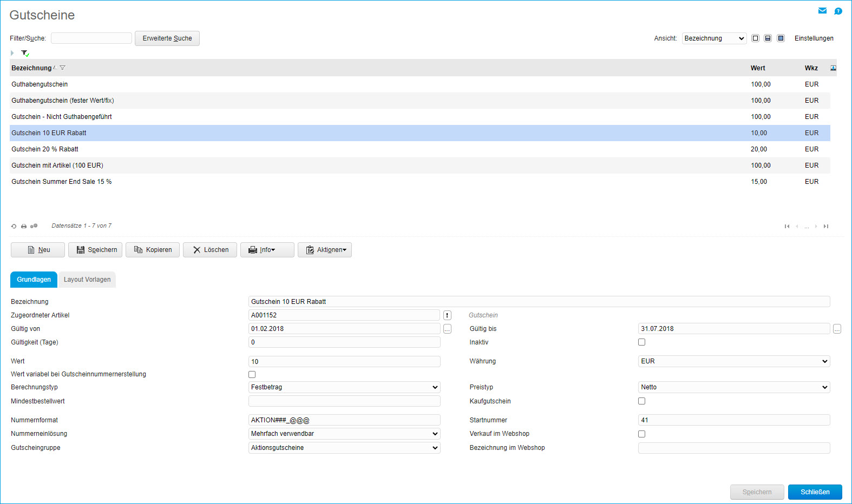The height and width of the screenshot is (504, 852).
Task: Open the Preistyp dropdown
Action: coord(734,387)
